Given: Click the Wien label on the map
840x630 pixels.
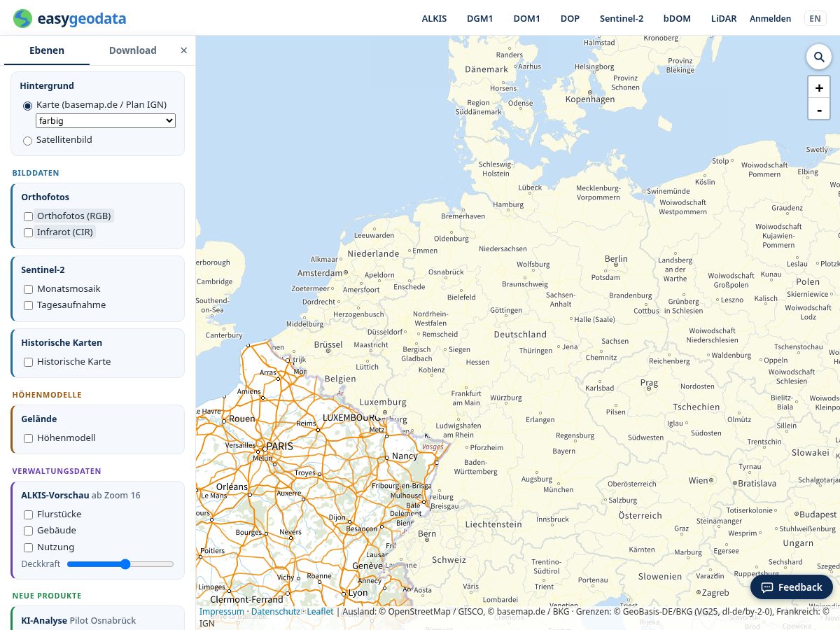Looking at the screenshot, I should [x=698, y=481].
